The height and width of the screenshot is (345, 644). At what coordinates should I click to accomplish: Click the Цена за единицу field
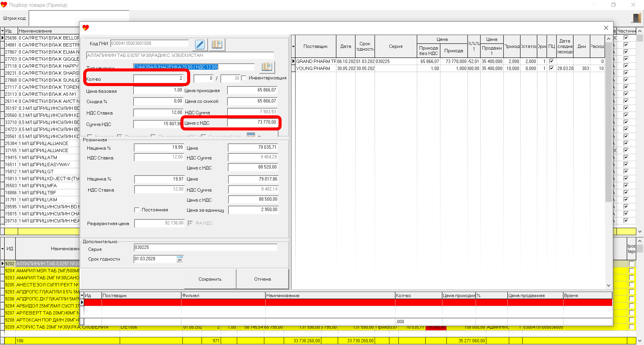pyautogui.click(x=253, y=210)
